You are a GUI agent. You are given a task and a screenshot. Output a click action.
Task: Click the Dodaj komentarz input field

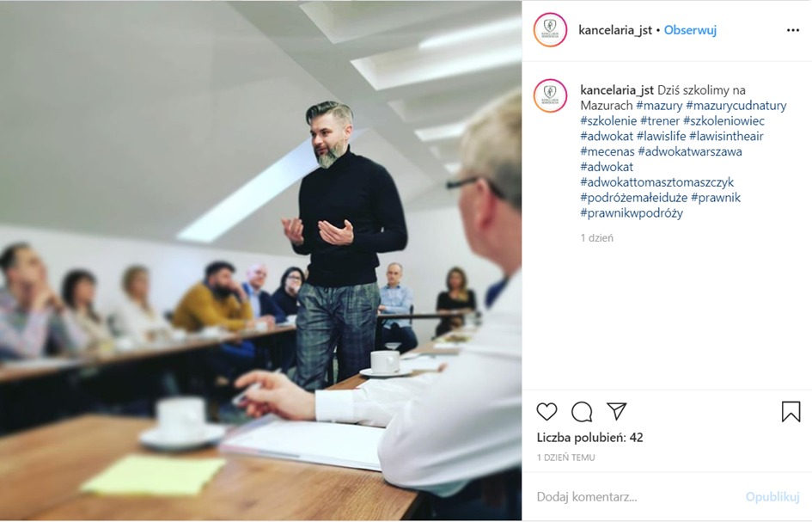click(x=637, y=496)
